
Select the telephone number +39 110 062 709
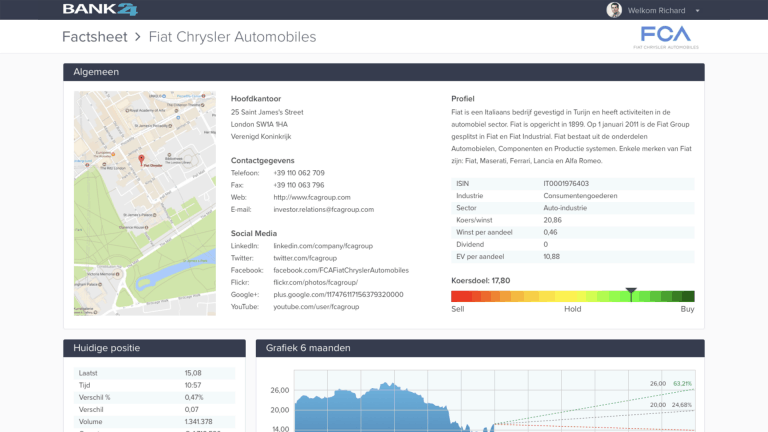tap(299, 173)
